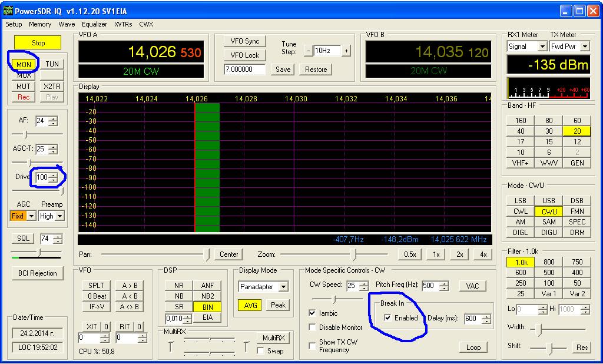Click the A > B VFO button
Screen dimensions: 603x364
pyautogui.click(x=130, y=286)
